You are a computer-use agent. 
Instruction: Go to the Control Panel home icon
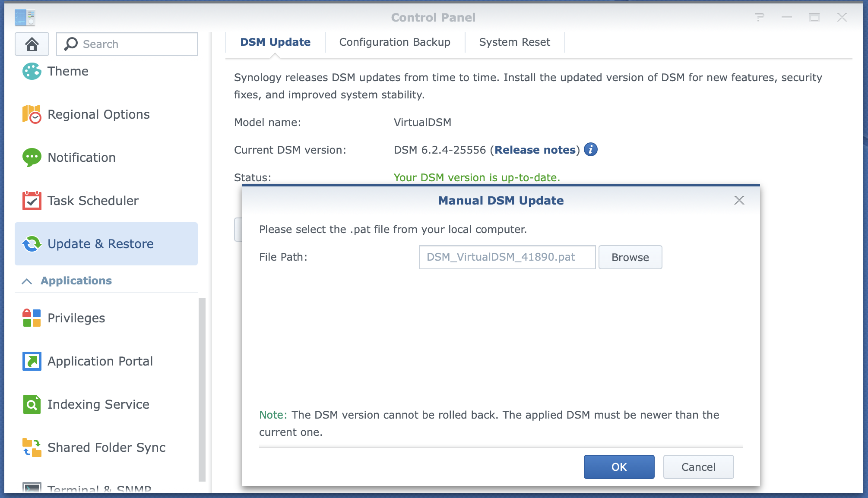point(32,44)
